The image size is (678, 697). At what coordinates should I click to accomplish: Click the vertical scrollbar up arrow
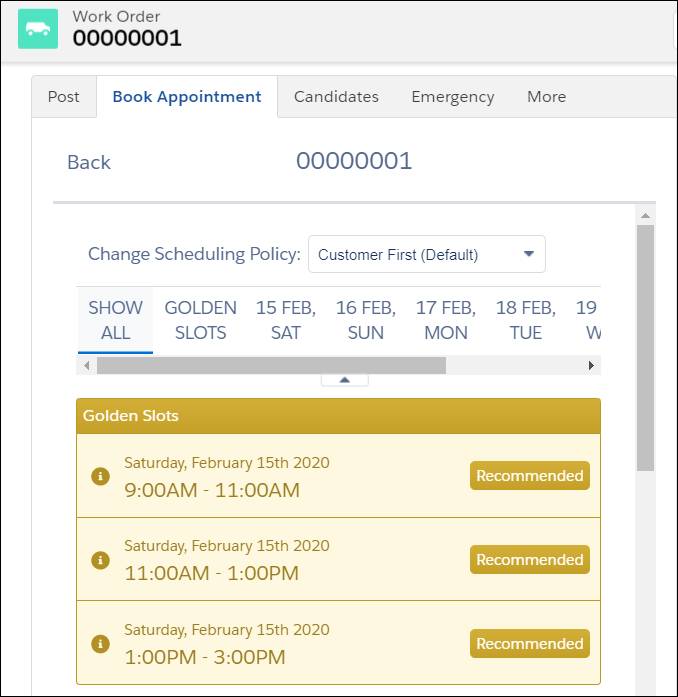click(x=646, y=216)
